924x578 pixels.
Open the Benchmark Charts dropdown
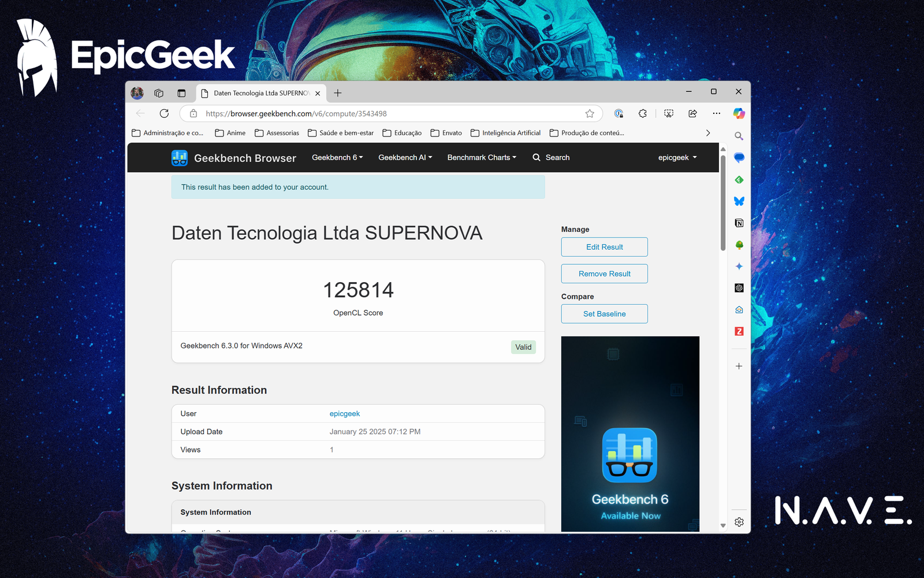pos(482,157)
